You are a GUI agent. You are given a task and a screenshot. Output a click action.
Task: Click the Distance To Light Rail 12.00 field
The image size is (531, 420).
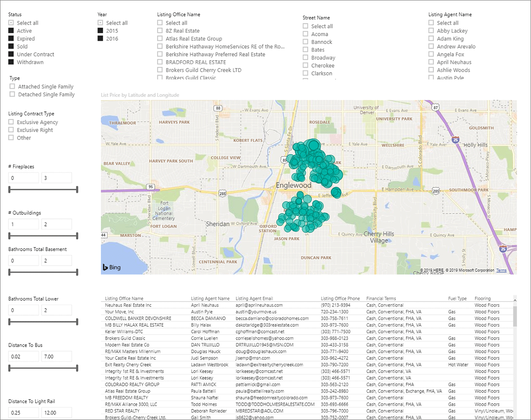pyautogui.click(x=57, y=413)
